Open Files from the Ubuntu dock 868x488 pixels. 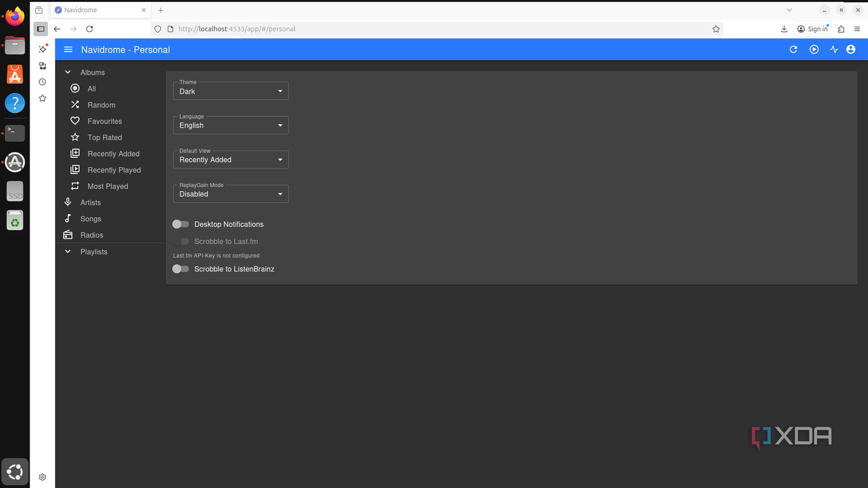click(15, 45)
